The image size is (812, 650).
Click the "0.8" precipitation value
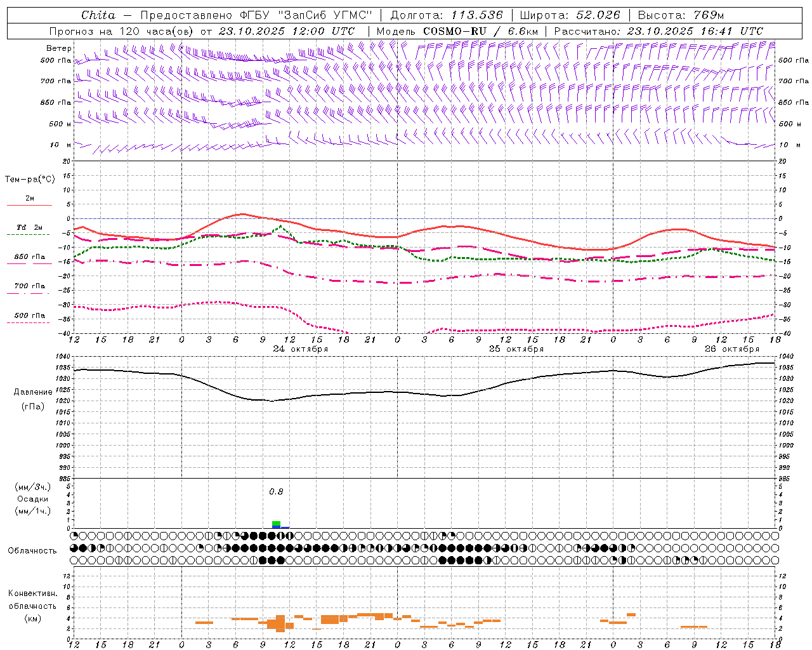(276, 492)
